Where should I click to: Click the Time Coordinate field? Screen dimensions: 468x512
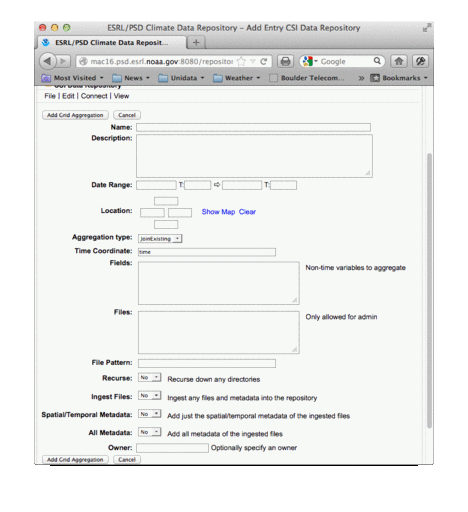tap(207, 252)
